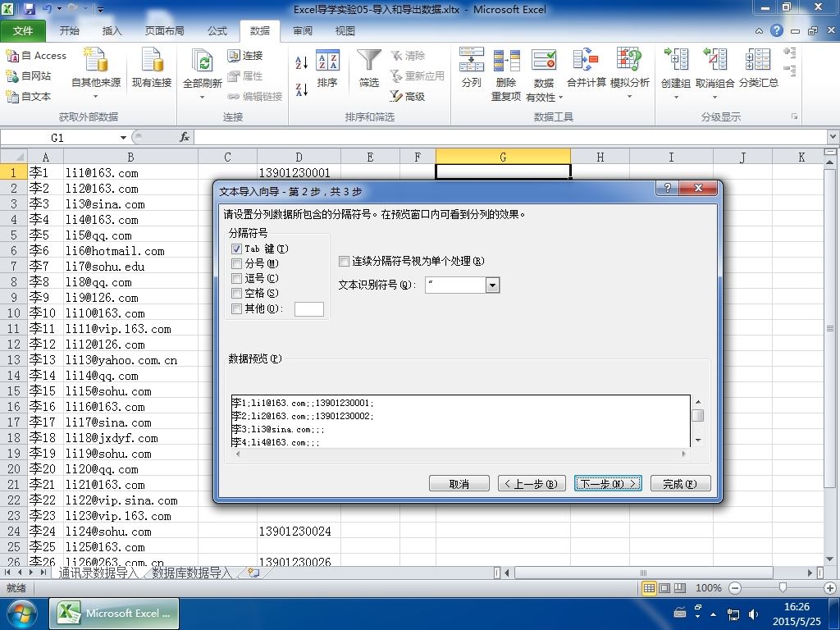The image size is (840, 630).
Task: Click Text to Columns (分列)
Action: click(472, 68)
